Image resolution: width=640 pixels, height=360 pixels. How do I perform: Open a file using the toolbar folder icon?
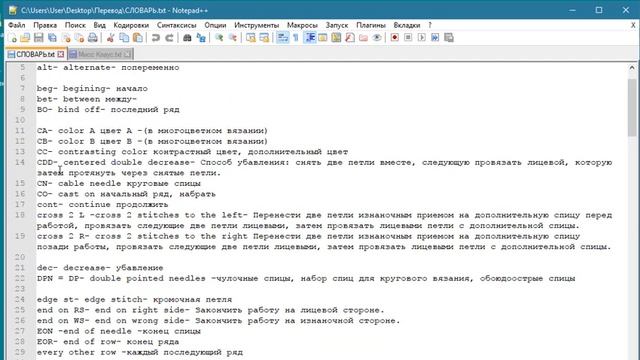click(x=25, y=38)
